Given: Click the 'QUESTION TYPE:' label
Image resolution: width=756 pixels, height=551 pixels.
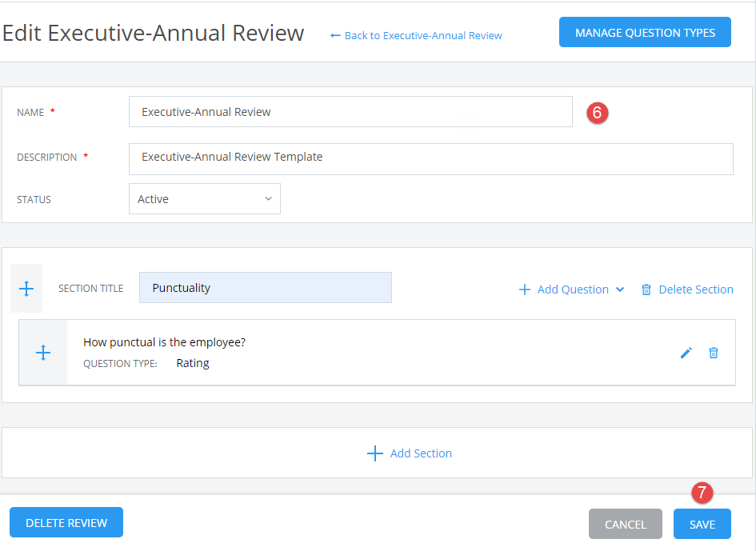Looking at the screenshot, I should point(120,364).
